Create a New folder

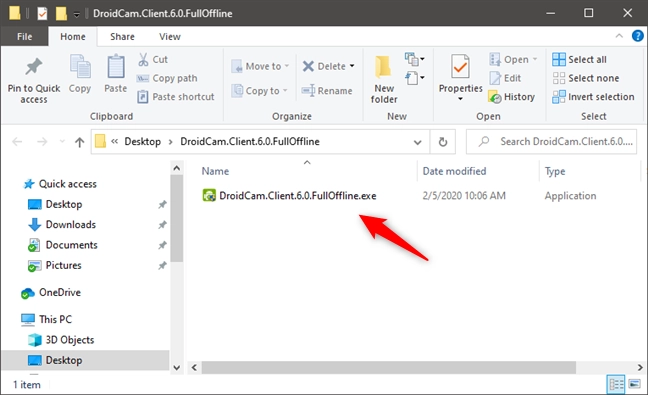coord(384,79)
